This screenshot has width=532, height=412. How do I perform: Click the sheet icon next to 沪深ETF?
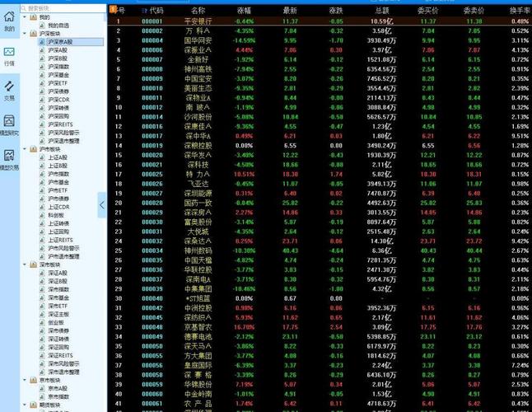click(42, 83)
